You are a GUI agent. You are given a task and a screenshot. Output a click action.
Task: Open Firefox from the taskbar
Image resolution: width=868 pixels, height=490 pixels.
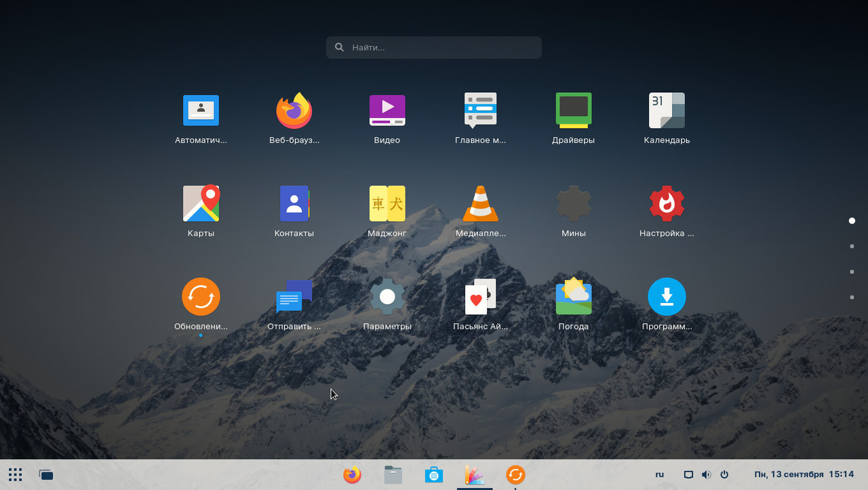point(352,474)
